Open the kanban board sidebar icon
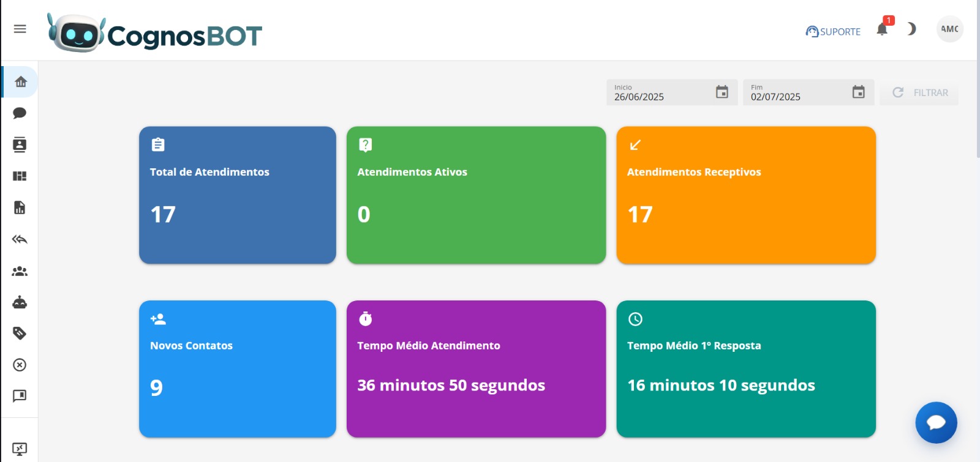980x462 pixels. 20,176
